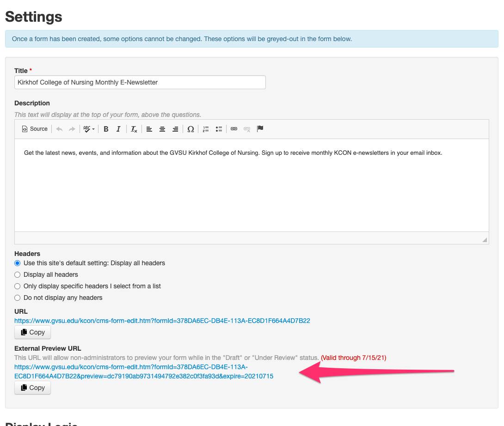Image resolution: width=504 pixels, height=426 pixels.
Task: Align description text to the right
Action: (175, 129)
